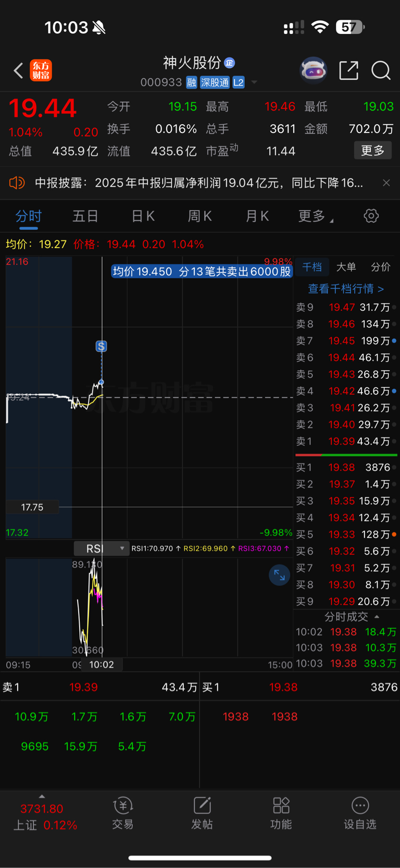The height and width of the screenshot is (868, 400).
Task: Tap the 总值 435.9亿 figure
Action: coord(75,151)
